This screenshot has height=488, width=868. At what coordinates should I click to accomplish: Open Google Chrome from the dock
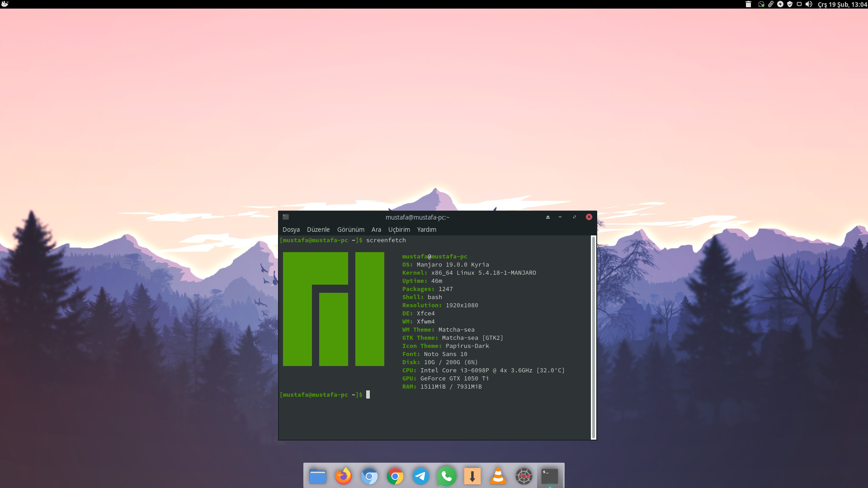tap(395, 476)
